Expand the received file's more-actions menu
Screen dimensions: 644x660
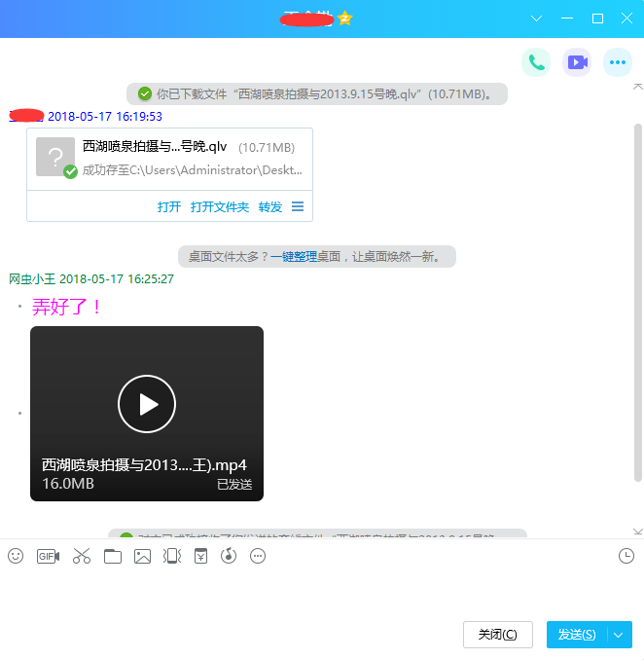[x=298, y=206]
